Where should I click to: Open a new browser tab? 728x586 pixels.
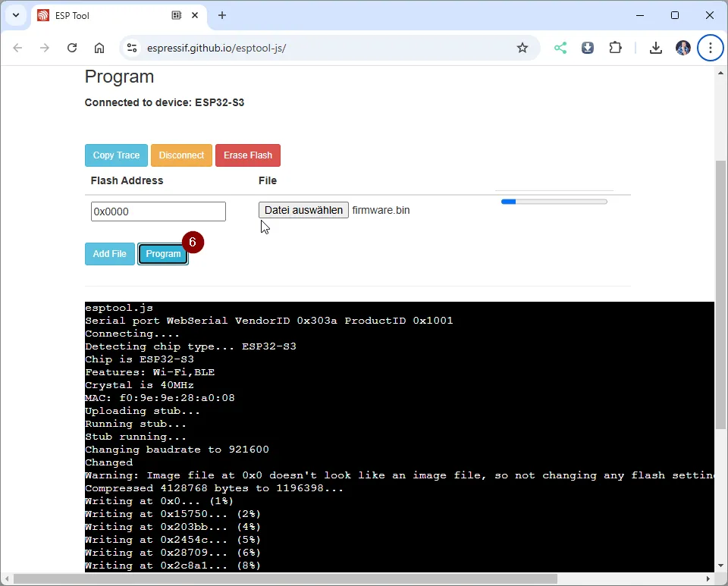(222, 15)
